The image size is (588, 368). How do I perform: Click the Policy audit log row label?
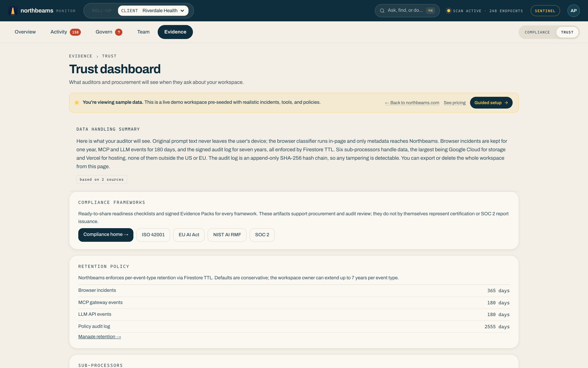[94, 326]
